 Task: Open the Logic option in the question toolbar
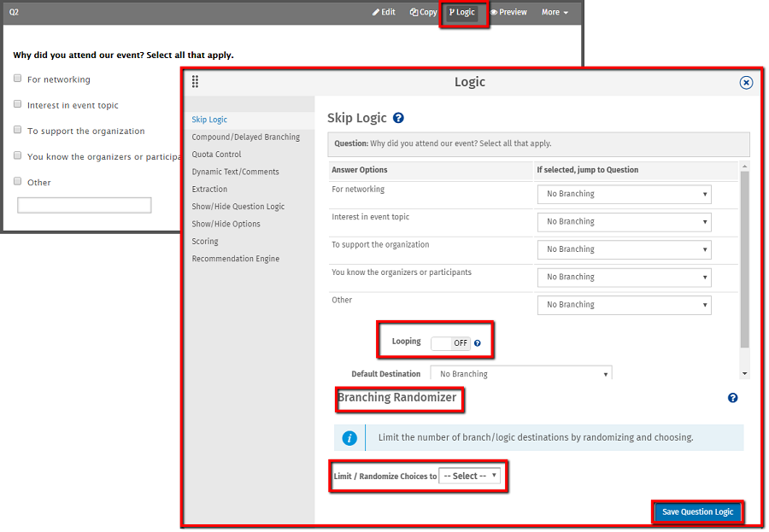[462, 12]
